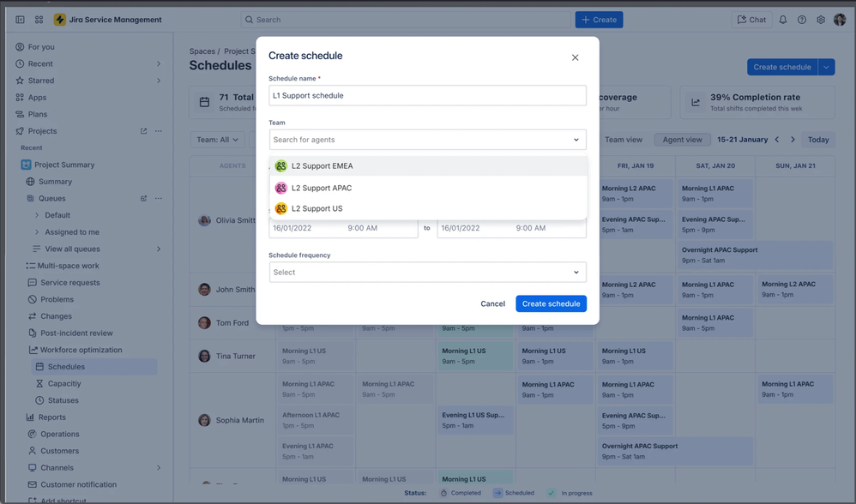Expand the Channels chevron
The width and height of the screenshot is (856, 504).
tap(159, 468)
